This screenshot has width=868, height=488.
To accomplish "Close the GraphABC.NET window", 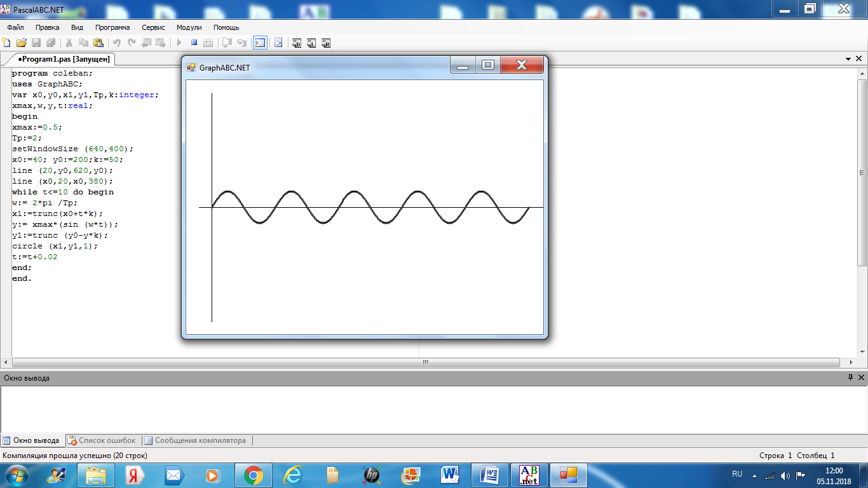I will pyautogui.click(x=522, y=65).
